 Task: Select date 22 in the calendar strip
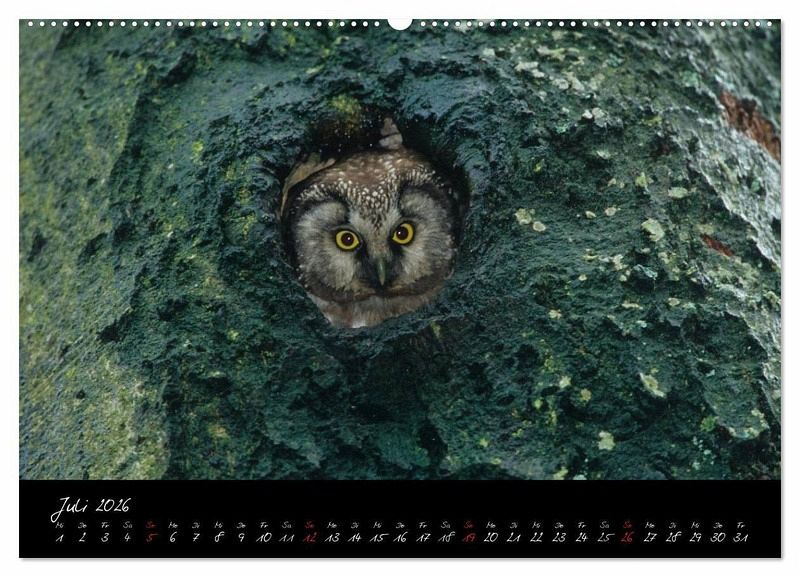coord(536,537)
